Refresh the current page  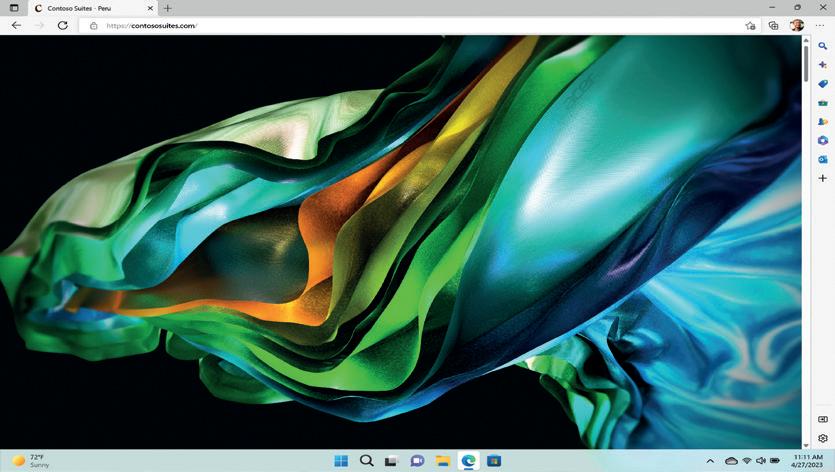[63, 26]
